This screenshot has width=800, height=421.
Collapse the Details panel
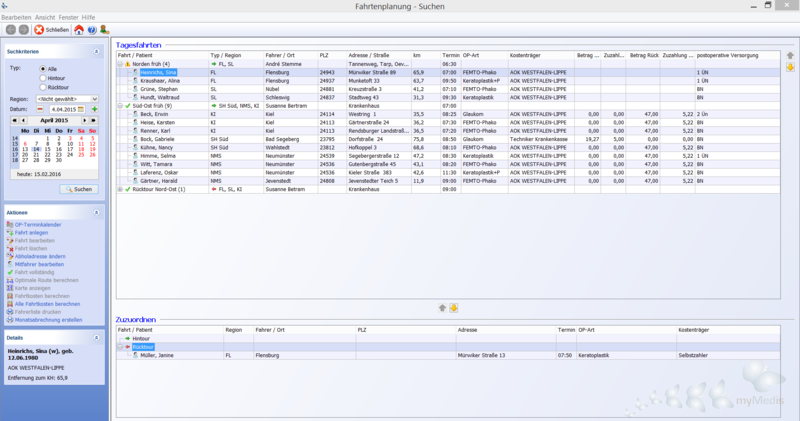pyautogui.click(x=96, y=338)
